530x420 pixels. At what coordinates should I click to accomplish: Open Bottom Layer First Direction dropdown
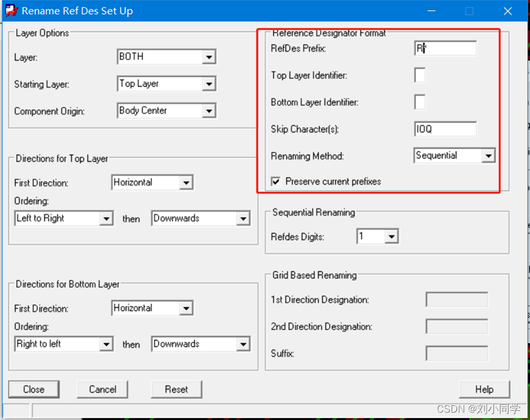(x=186, y=308)
